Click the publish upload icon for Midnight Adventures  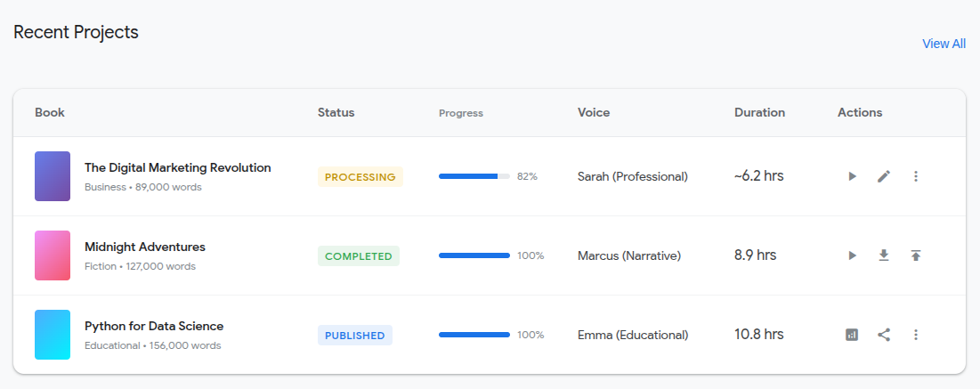[916, 255]
